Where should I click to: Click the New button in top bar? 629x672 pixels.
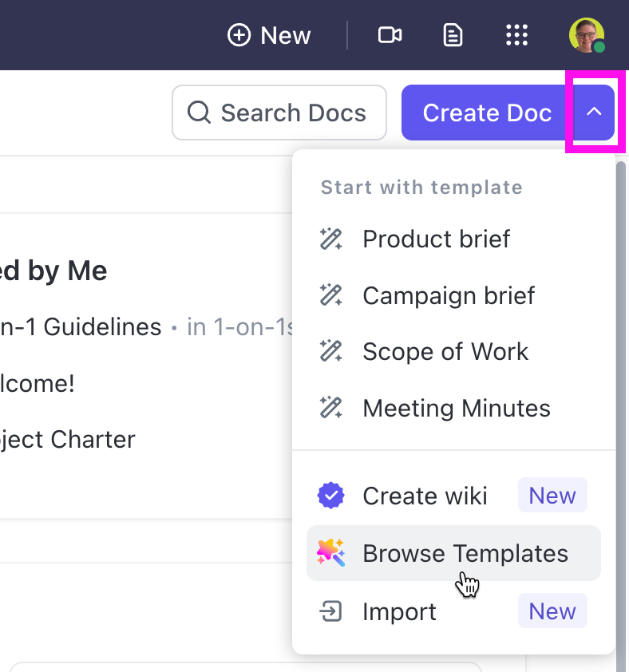[x=270, y=36]
